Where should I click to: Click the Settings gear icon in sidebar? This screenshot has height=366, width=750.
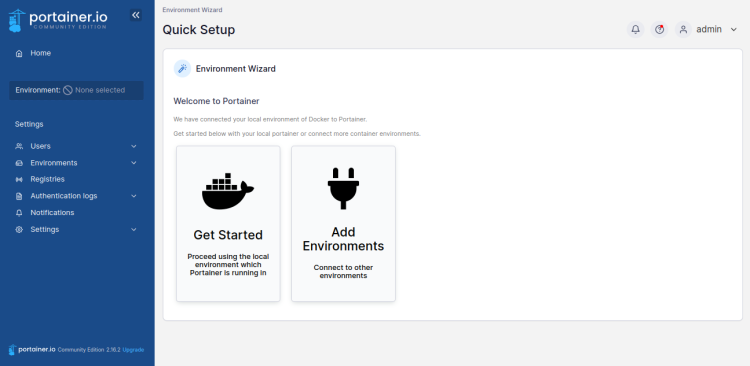pyautogui.click(x=19, y=230)
